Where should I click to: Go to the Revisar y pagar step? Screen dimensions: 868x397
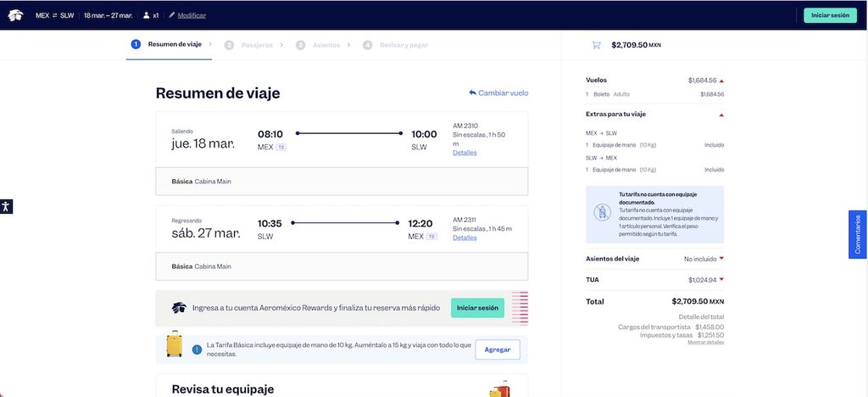click(x=395, y=45)
